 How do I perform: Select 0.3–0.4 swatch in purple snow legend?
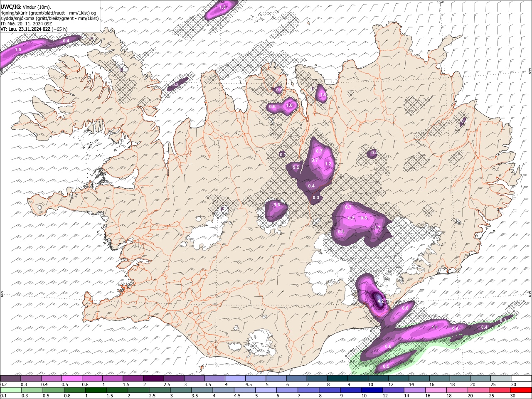click(x=31, y=378)
